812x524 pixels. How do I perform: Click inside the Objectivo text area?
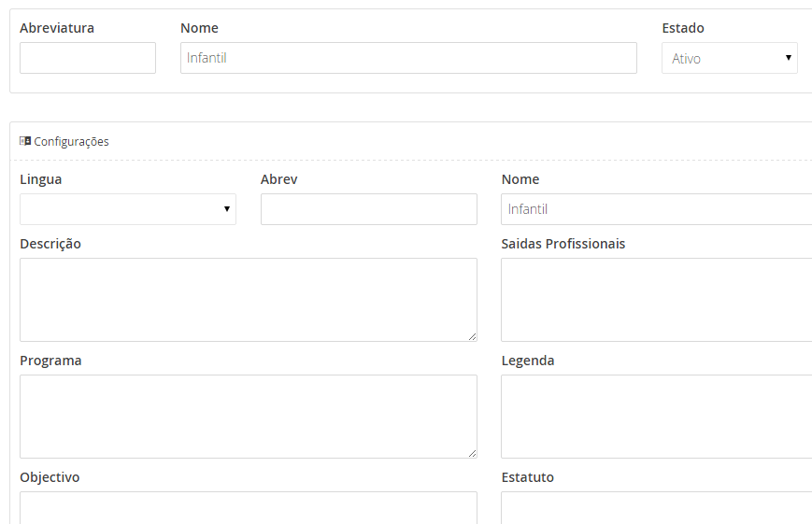click(248, 507)
